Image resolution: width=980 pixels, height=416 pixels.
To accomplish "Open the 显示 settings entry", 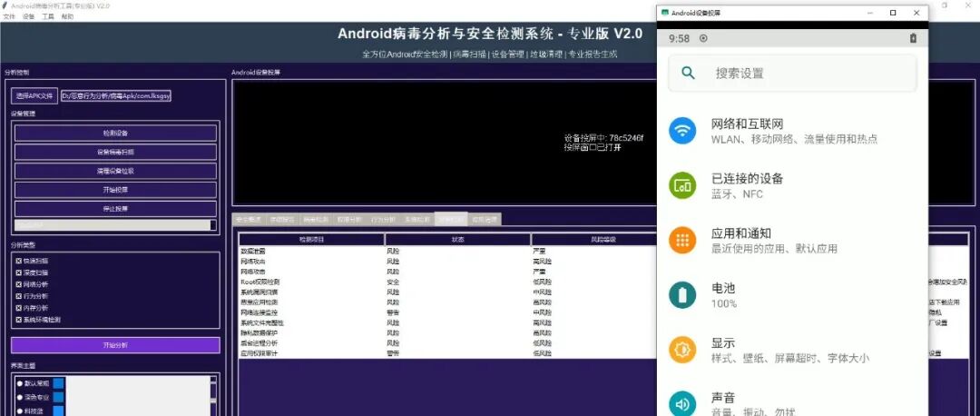I will pos(792,350).
